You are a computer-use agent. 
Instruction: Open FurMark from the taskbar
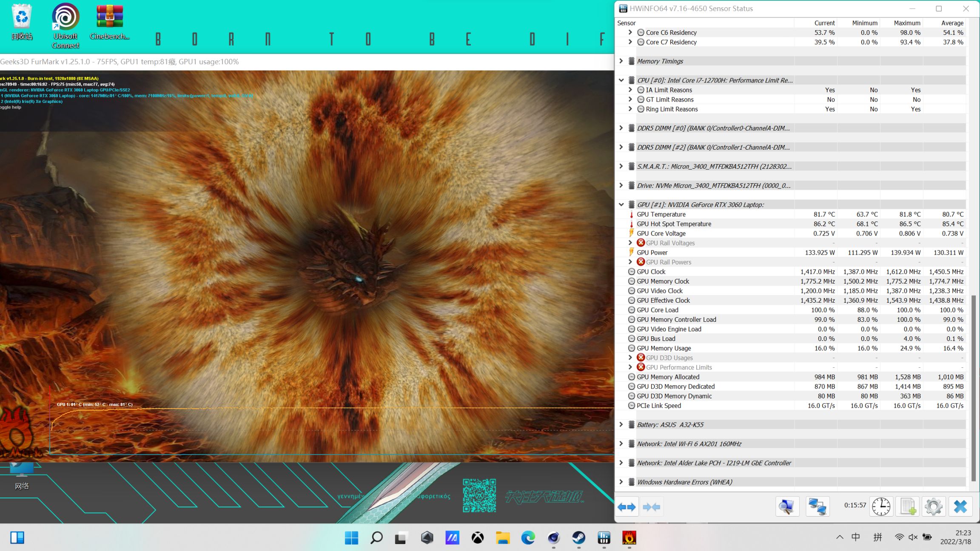tap(629, 538)
